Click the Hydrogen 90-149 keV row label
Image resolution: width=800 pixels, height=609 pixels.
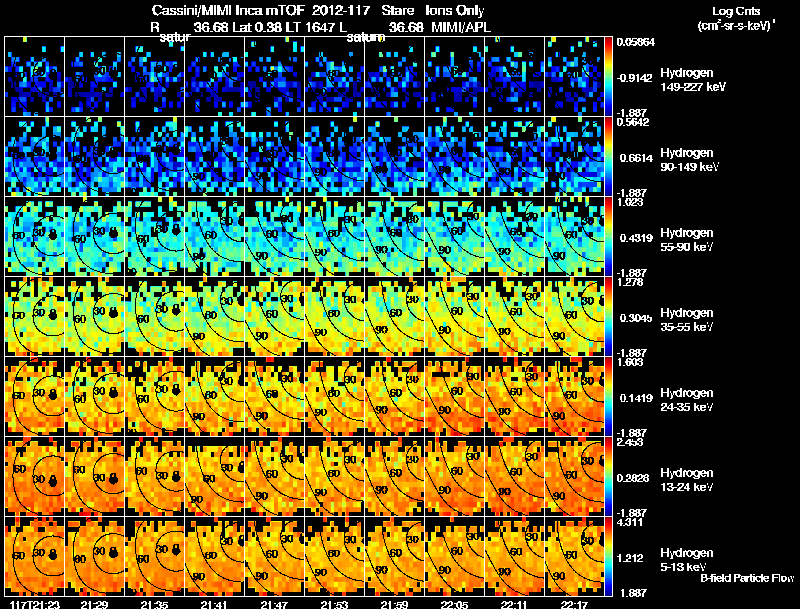click(689, 160)
